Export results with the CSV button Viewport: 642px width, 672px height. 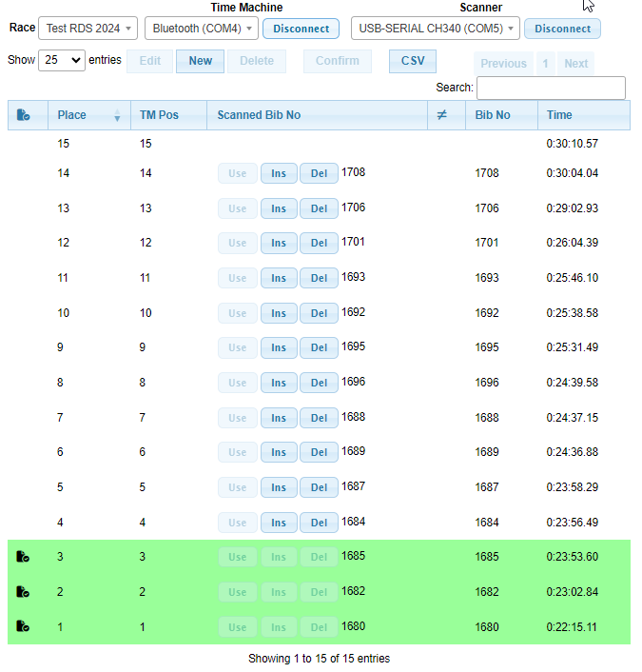(413, 61)
